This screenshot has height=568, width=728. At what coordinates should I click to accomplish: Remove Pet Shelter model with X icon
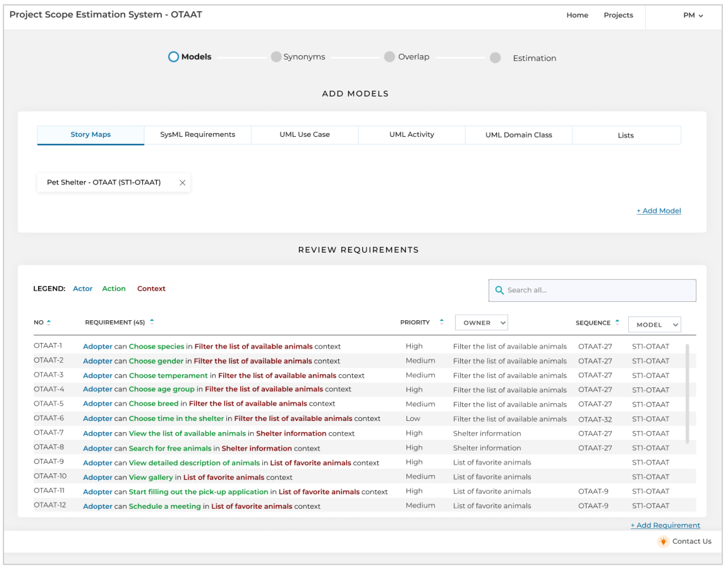(182, 183)
